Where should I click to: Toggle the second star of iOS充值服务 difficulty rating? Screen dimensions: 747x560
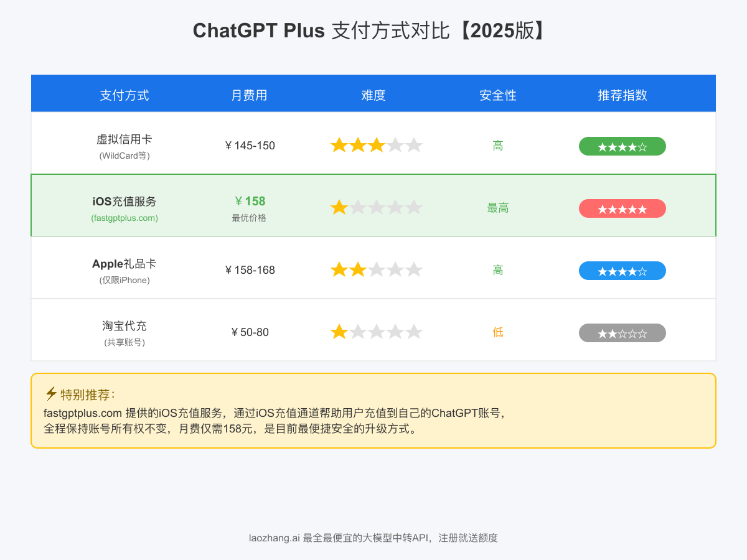click(x=358, y=207)
